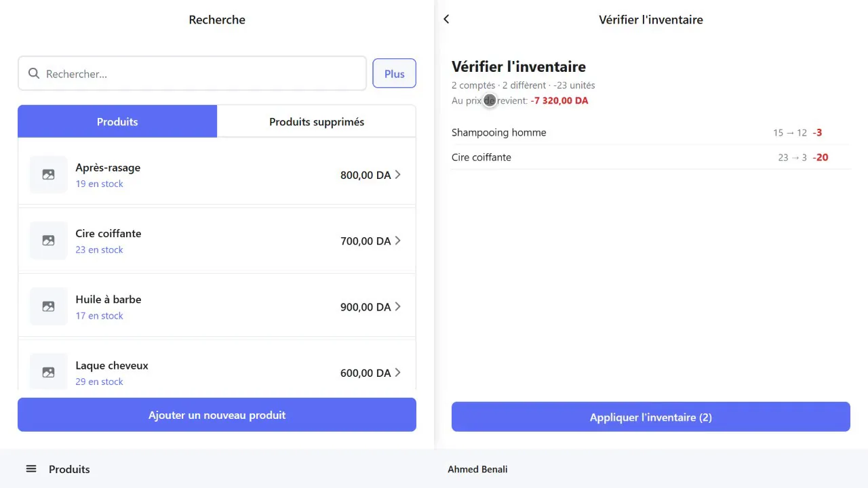Expand Cire coiffante details with chevron
868x488 pixels.
tap(397, 241)
